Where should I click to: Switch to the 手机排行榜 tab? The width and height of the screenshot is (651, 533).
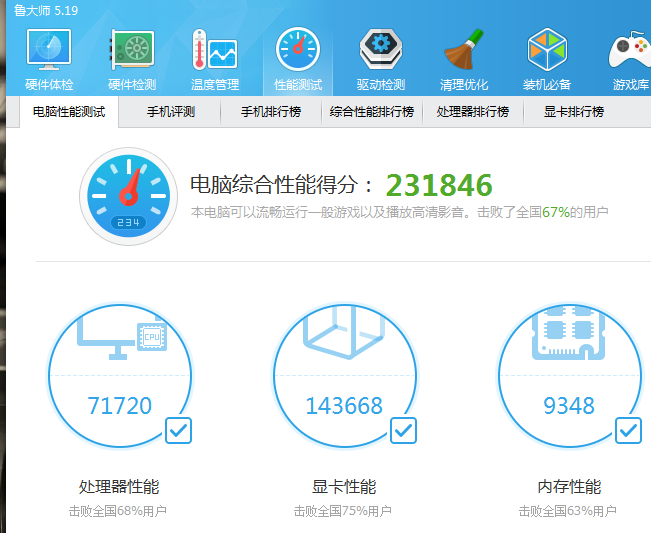coord(271,112)
